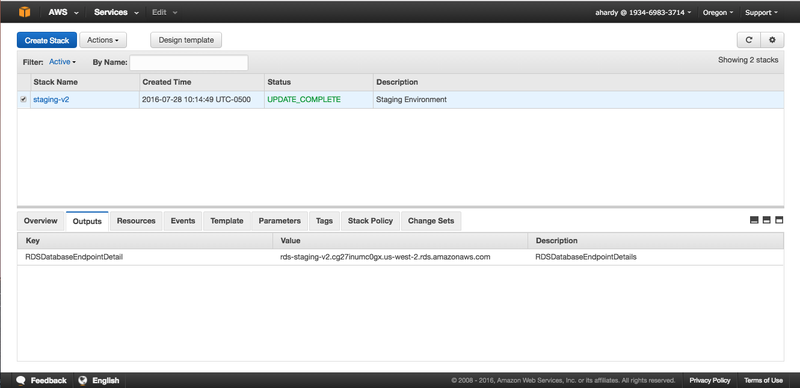Toggle the staging-v2 stack checkbox
The width and height of the screenshot is (800, 388).
tap(23, 100)
